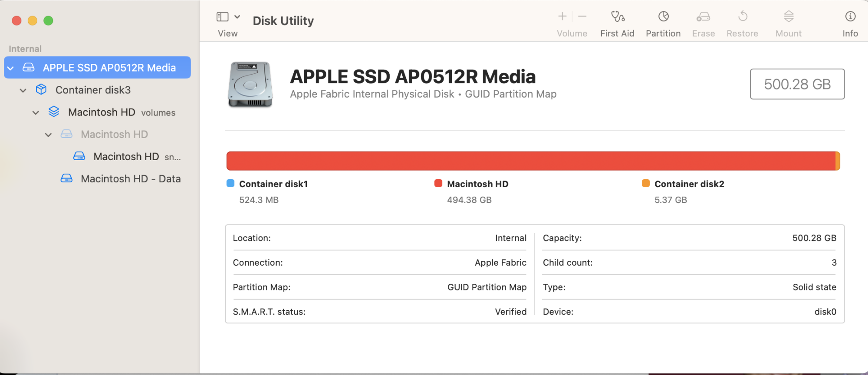Select APPLE SSD AP0512R Media in sidebar
868x375 pixels.
[97, 67]
